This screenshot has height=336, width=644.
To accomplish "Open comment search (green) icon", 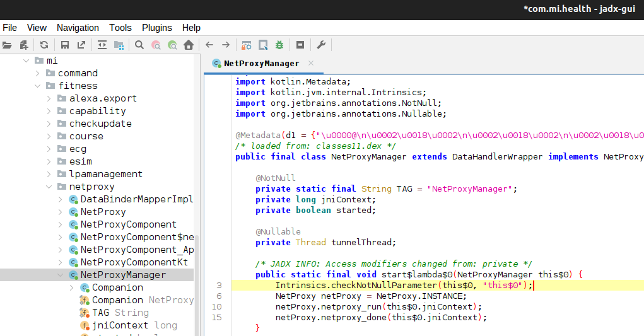I will tap(172, 45).
